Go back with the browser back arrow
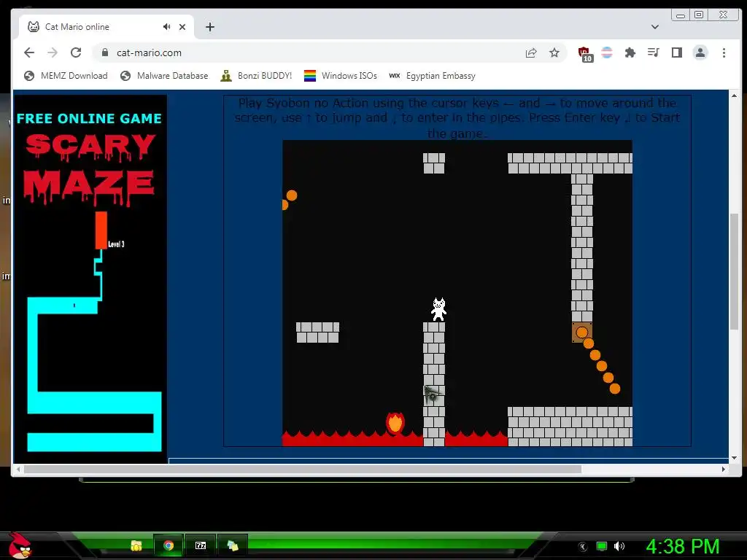This screenshot has height=560, width=747. pyautogui.click(x=29, y=52)
